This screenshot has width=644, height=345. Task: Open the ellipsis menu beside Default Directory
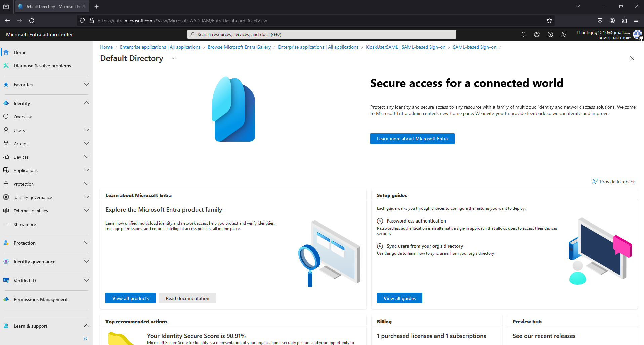(173, 58)
